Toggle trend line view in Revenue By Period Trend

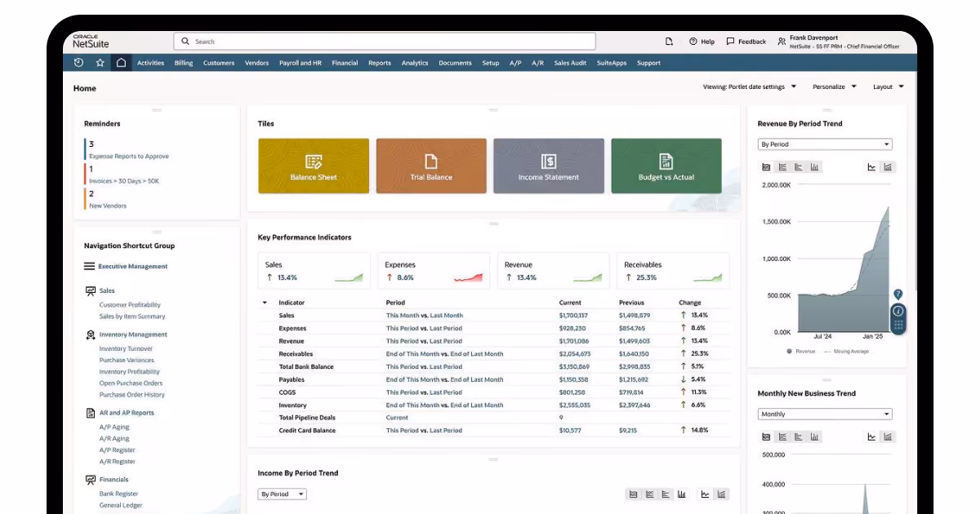point(871,167)
